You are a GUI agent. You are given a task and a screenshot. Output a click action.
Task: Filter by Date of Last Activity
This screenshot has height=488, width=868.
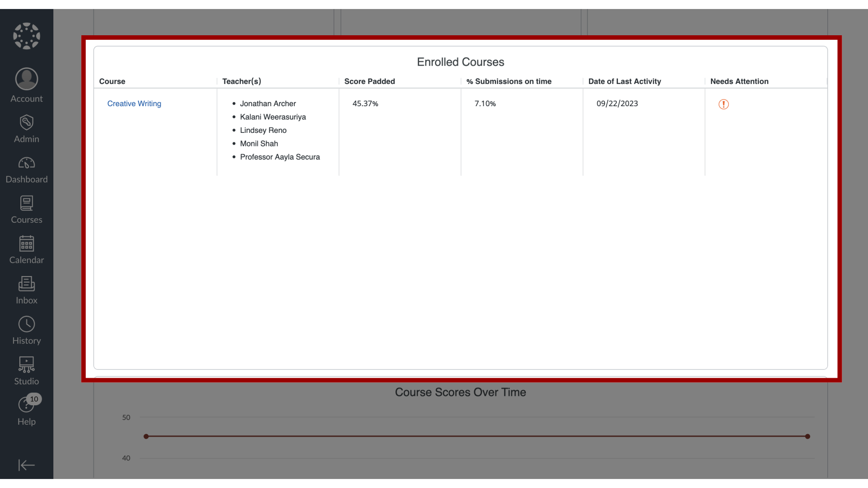[625, 81]
